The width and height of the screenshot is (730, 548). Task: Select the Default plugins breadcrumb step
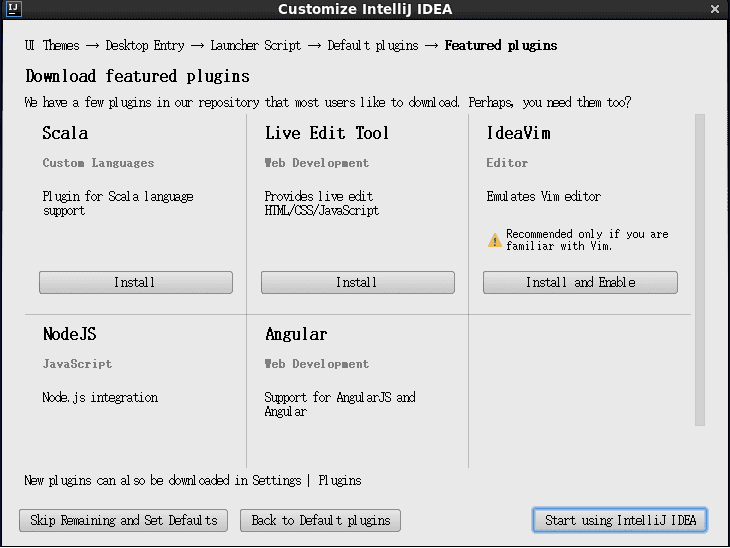373,46
